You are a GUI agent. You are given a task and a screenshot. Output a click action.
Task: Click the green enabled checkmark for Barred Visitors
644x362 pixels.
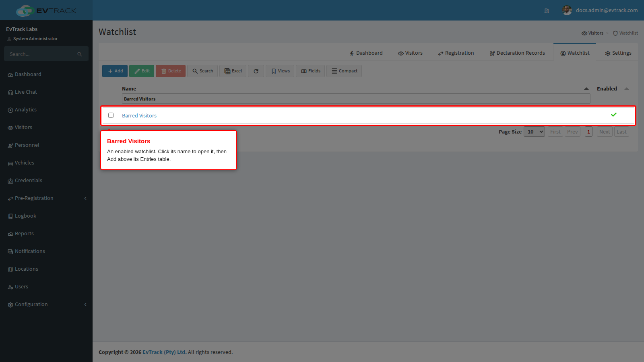tap(614, 115)
